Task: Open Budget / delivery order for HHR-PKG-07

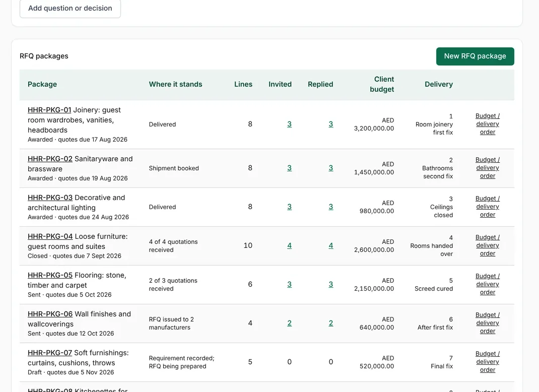Action: tap(488, 362)
